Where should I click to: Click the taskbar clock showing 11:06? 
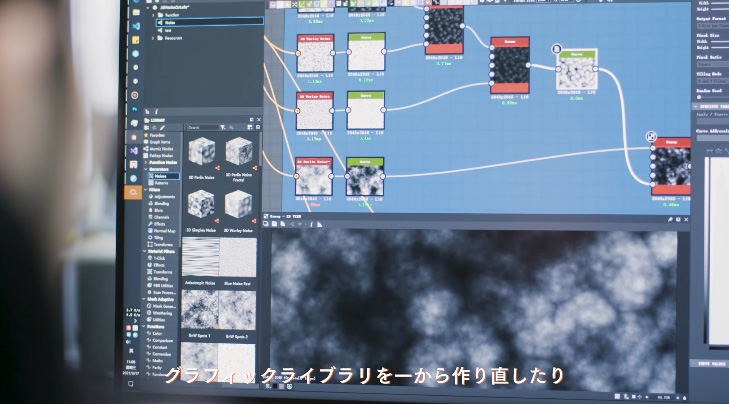131,361
